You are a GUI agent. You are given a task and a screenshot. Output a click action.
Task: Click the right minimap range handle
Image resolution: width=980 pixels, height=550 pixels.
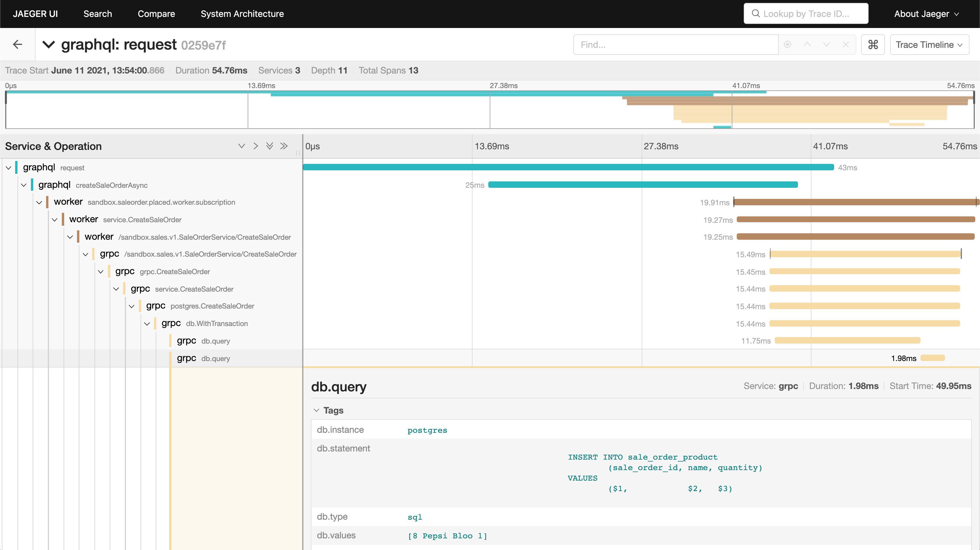click(974, 97)
